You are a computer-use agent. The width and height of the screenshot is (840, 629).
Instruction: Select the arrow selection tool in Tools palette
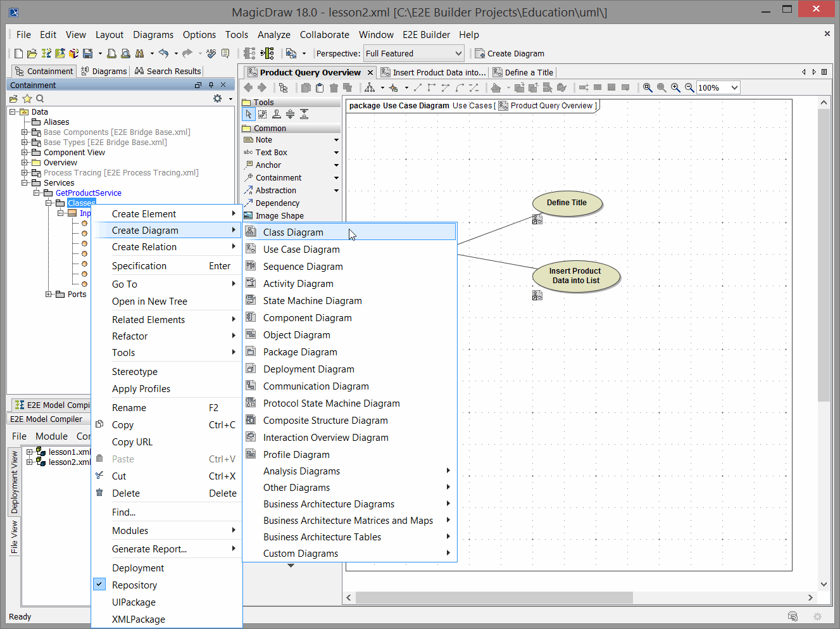(x=248, y=114)
